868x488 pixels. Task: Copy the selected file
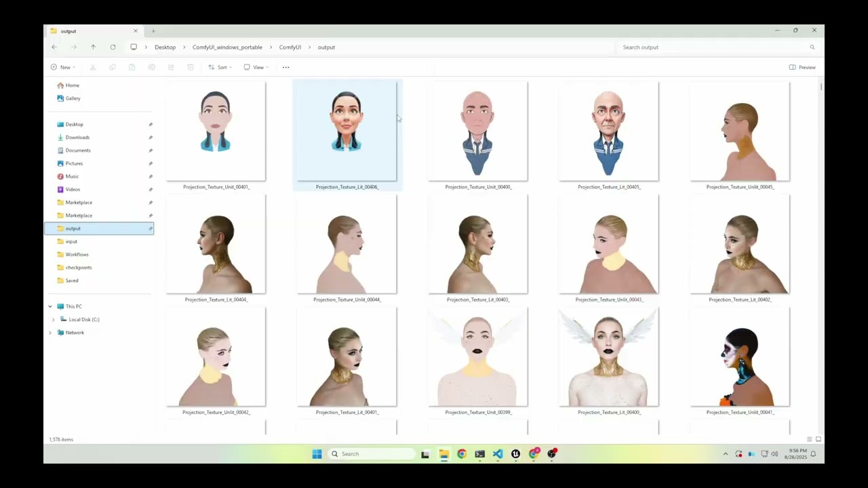(113, 67)
